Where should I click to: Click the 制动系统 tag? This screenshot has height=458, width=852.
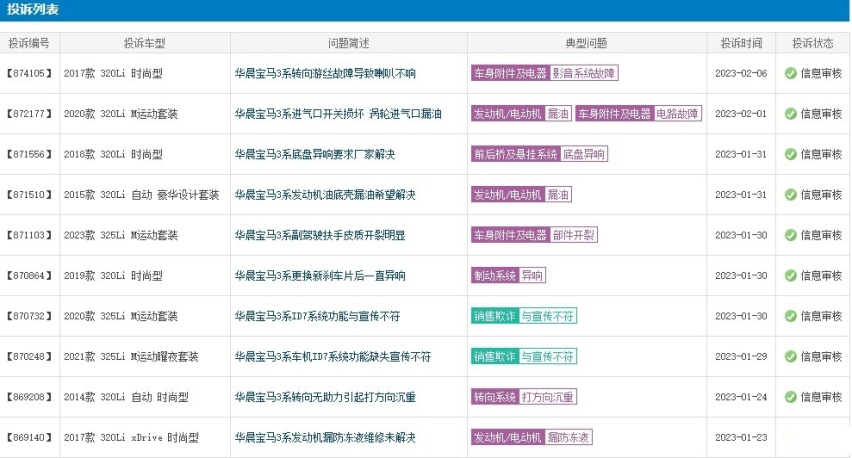(x=495, y=275)
